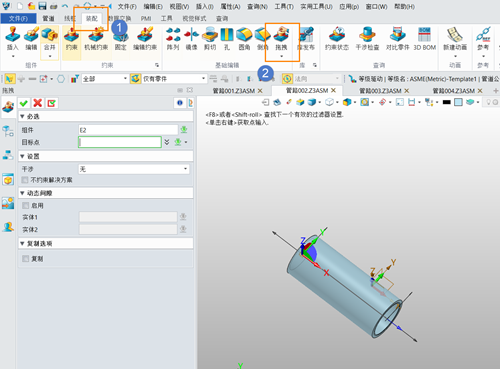Click the 新建动画 new animation icon
Screen dimensions: 500x369
point(455,35)
